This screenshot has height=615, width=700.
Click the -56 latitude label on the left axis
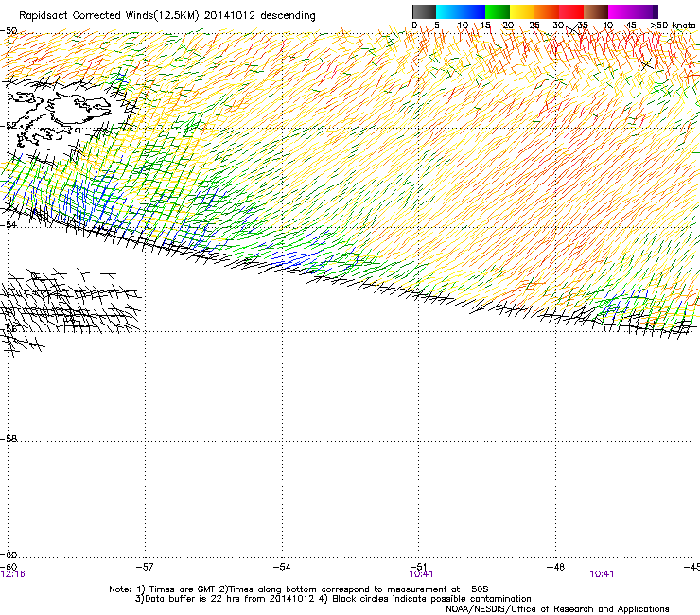9,328
